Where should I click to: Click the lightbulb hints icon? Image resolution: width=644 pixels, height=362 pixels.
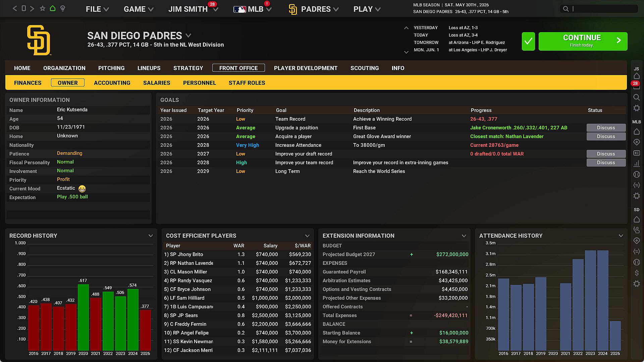coord(63,8)
